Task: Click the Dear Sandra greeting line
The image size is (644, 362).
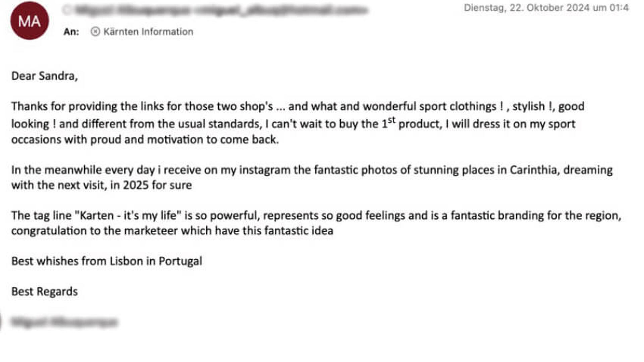Action: click(x=45, y=76)
